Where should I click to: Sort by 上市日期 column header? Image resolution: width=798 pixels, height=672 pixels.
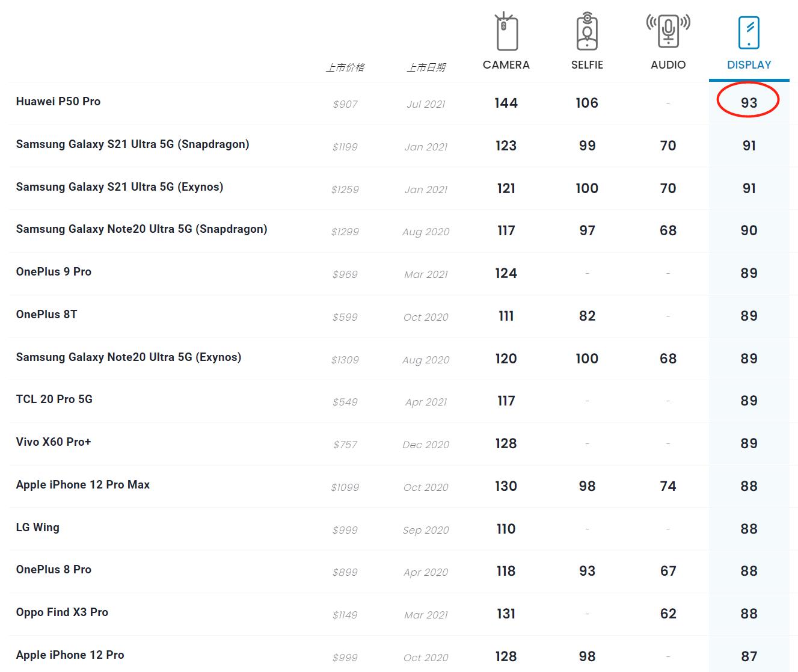[426, 67]
